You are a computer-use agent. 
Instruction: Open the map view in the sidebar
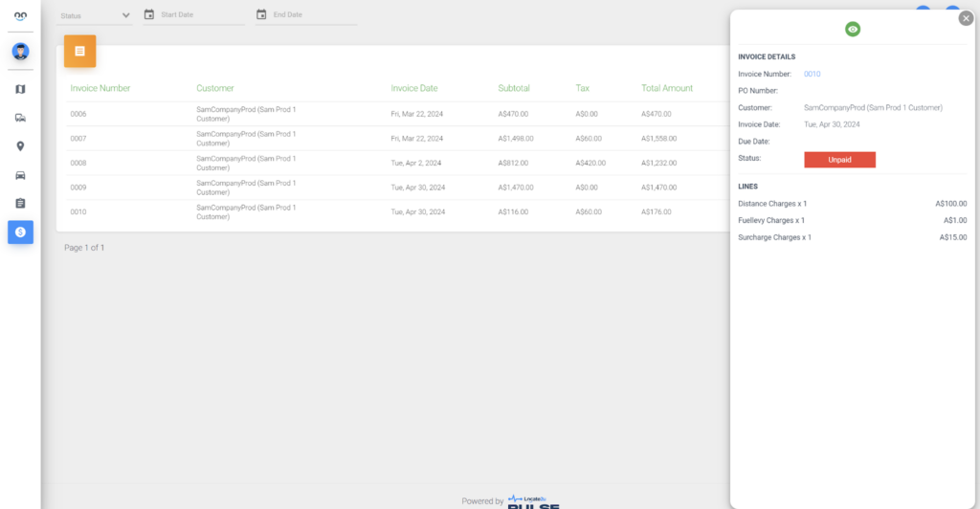[x=21, y=89]
